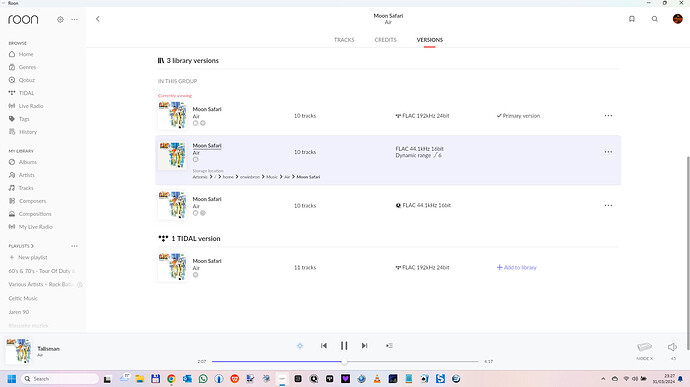Open Chrome from the taskbar
Viewport: 690px width, 387px height.
[x=171, y=379]
